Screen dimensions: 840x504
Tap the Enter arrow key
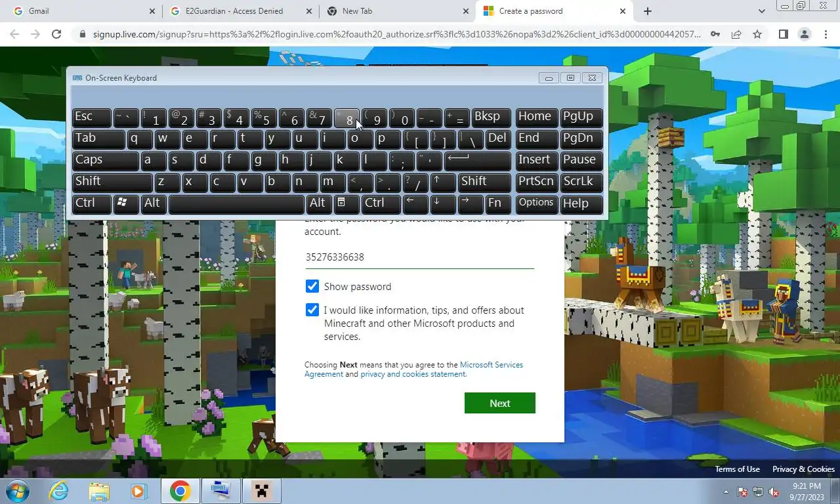478,161
